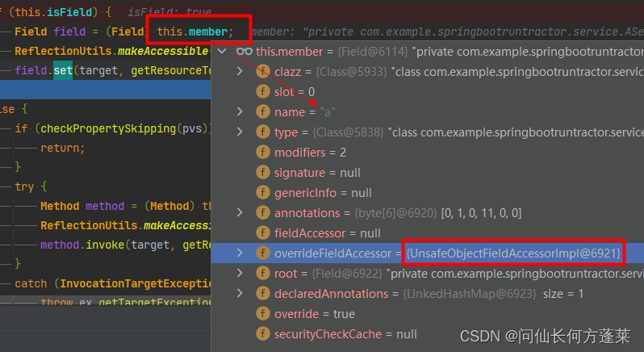Expand the type field node

[x=240, y=132]
